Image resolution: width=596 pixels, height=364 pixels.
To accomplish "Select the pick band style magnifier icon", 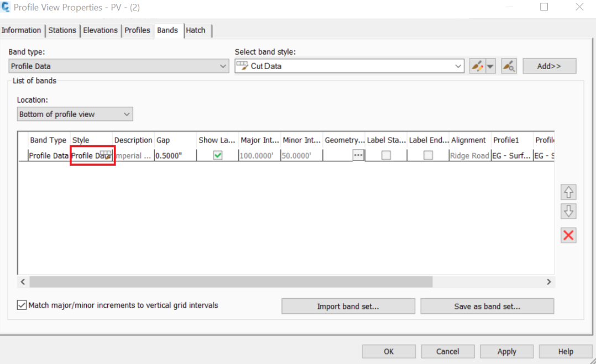I will [508, 66].
